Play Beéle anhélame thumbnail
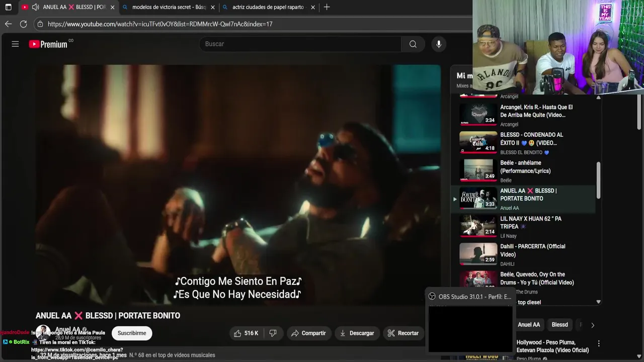 point(478,170)
